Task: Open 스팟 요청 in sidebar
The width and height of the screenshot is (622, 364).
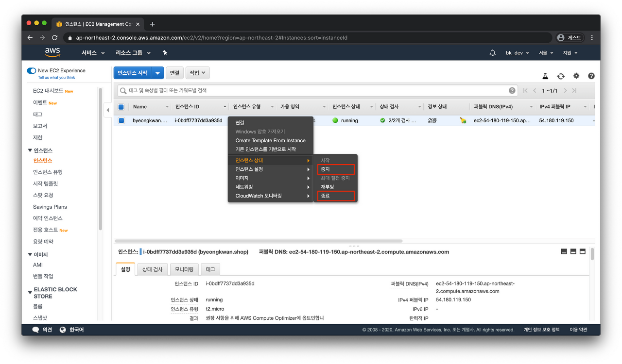Action: (x=43, y=195)
